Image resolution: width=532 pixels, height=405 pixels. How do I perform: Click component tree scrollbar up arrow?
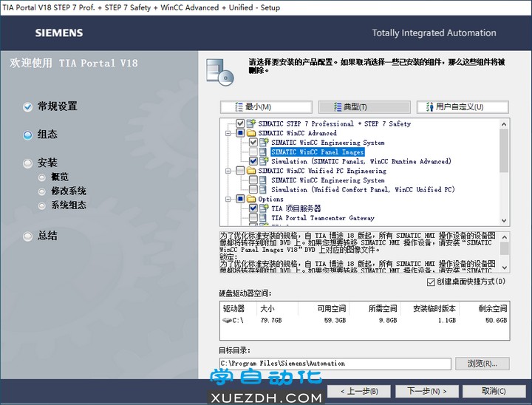(504, 124)
